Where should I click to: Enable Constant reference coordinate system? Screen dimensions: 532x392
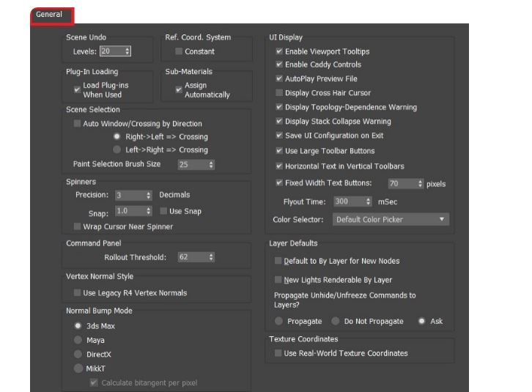[179, 51]
